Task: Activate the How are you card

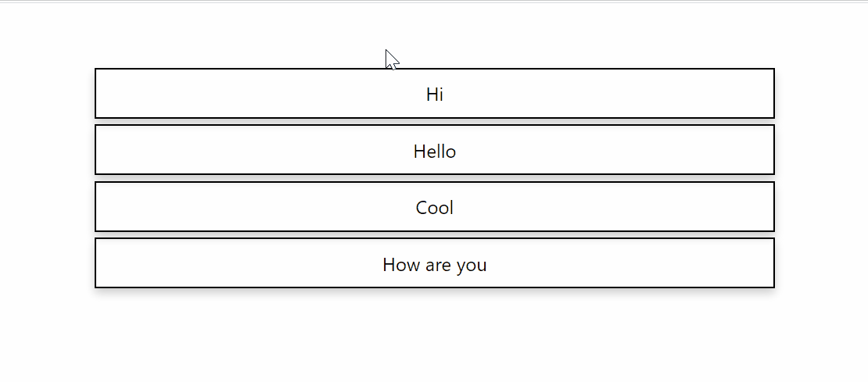Action: [x=435, y=263]
